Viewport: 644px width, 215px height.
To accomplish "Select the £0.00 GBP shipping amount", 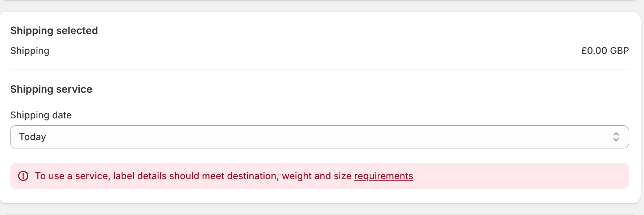I will coord(604,51).
